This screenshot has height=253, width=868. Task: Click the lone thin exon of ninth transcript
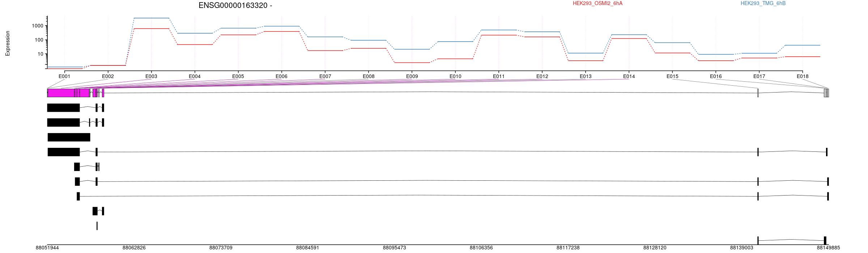click(x=97, y=226)
